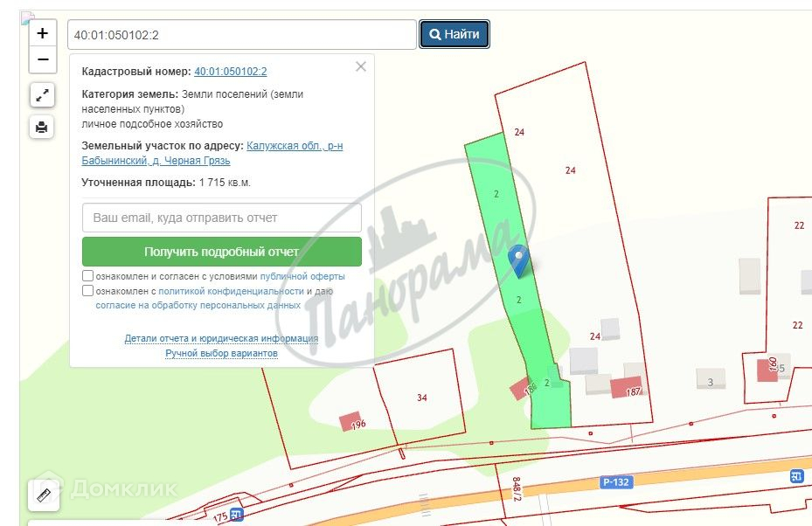Click Получить подробный отчет button
812x526 pixels.
[222, 252]
